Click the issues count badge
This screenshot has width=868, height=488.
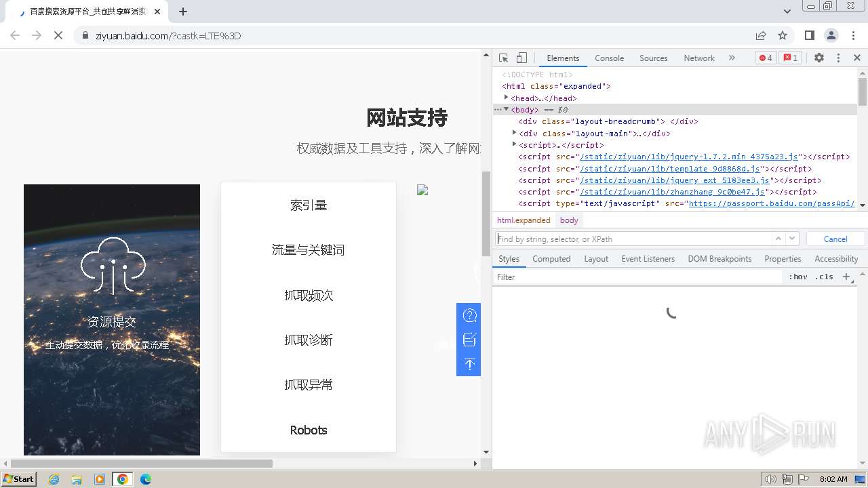coord(790,58)
